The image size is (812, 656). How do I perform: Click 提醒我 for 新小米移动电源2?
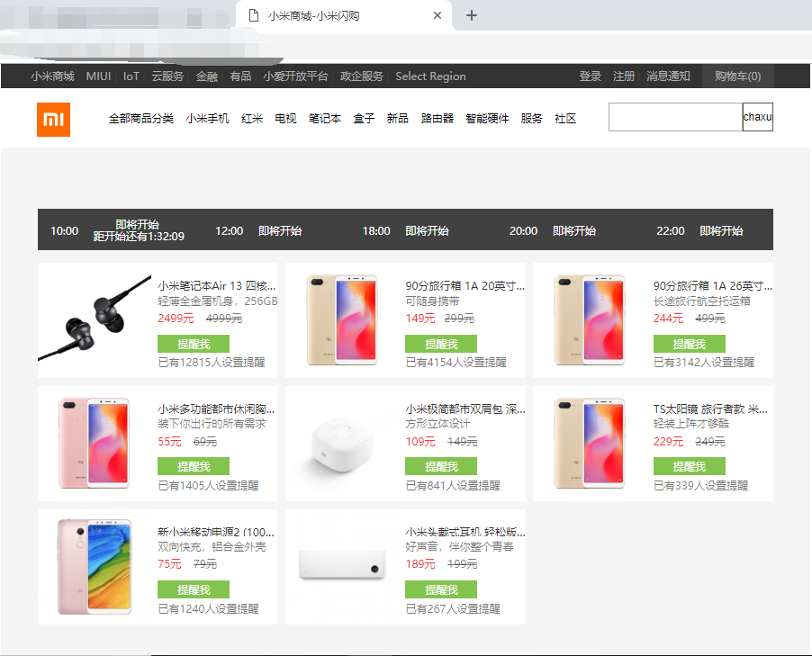(194, 589)
